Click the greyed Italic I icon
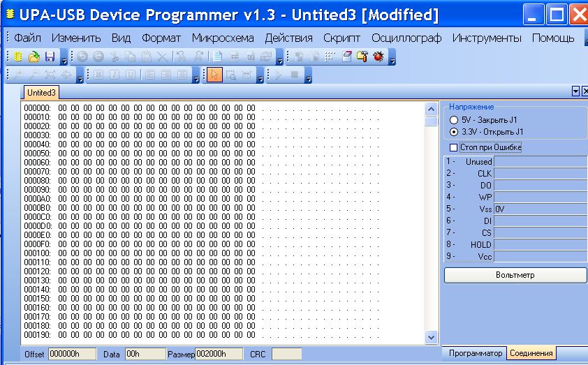The image size is (588, 365). pos(115,75)
